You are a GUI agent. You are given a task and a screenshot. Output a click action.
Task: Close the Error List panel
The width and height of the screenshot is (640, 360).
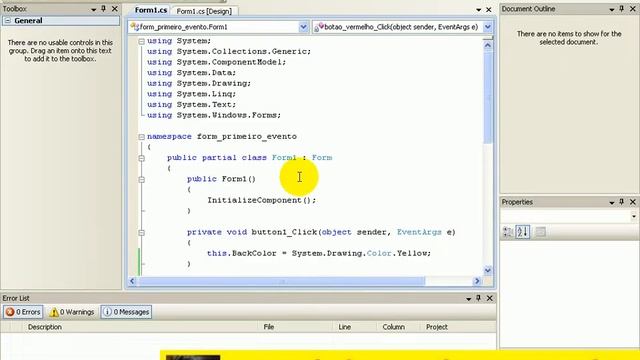tap(489, 298)
